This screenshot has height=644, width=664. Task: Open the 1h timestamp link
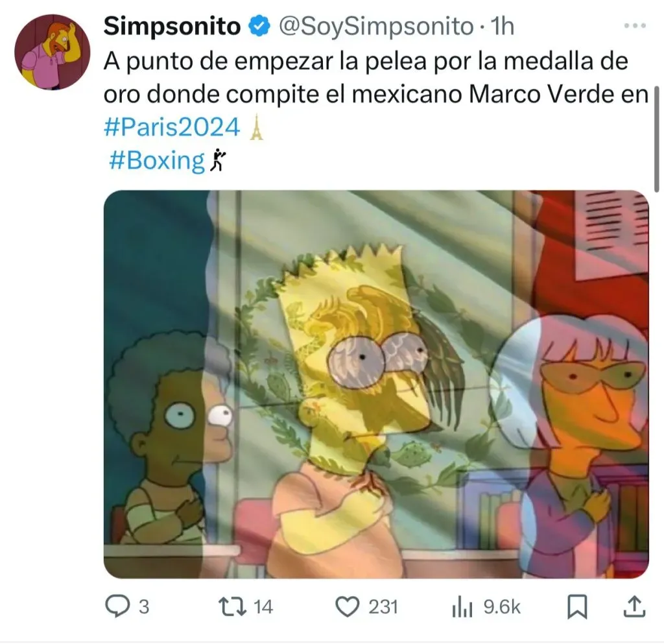pos(502,26)
